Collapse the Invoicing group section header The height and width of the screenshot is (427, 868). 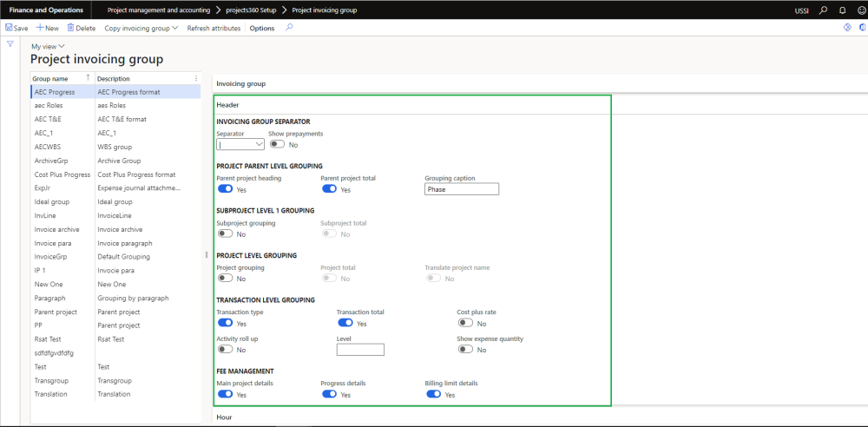[x=540, y=83]
